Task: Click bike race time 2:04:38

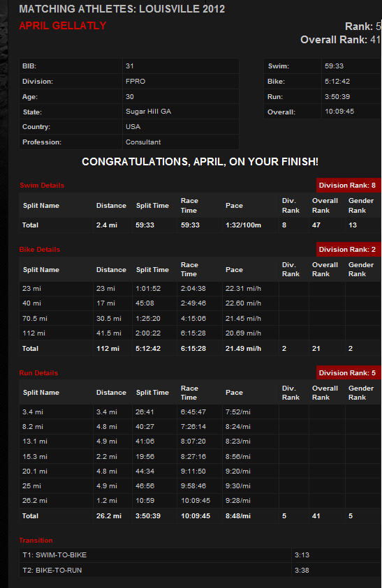Action: [x=193, y=288]
